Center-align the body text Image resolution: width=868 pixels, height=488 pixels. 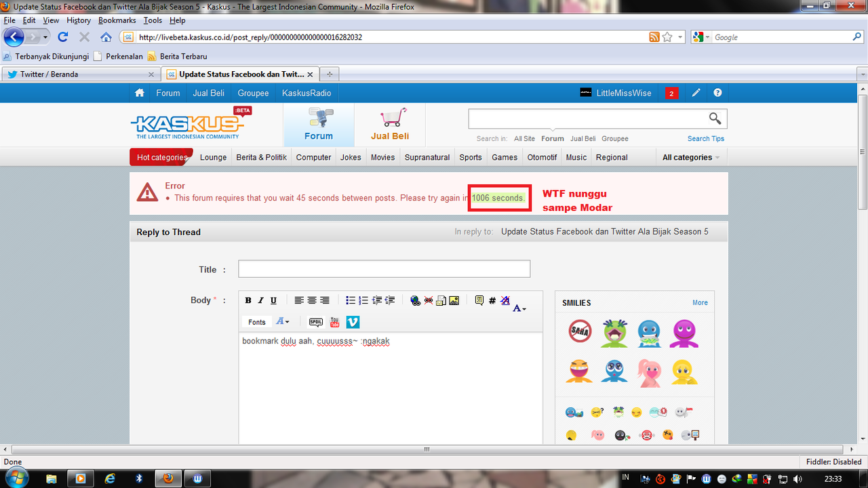pyautogui.click(x=312, y=301)
